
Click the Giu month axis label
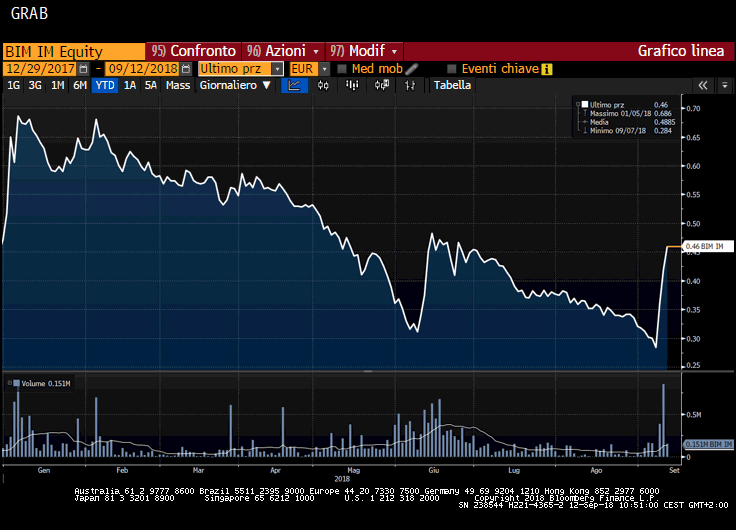click(434, 470)
